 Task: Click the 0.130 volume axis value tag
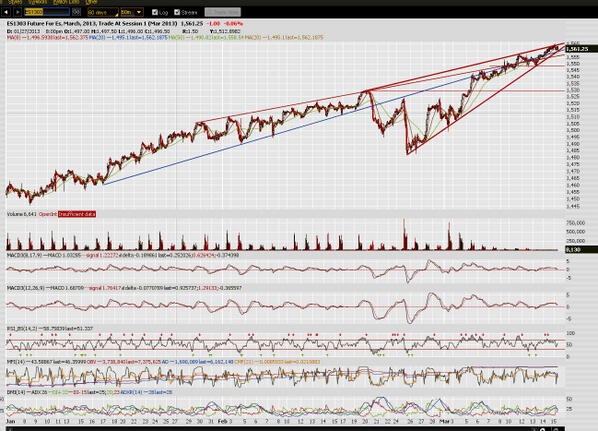coord(581,249)
